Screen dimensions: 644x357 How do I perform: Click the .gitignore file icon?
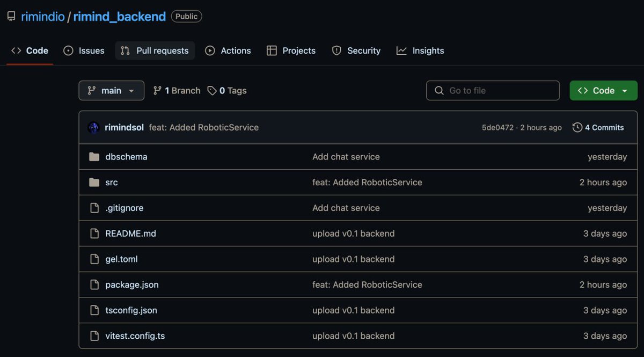click(94, 208)
